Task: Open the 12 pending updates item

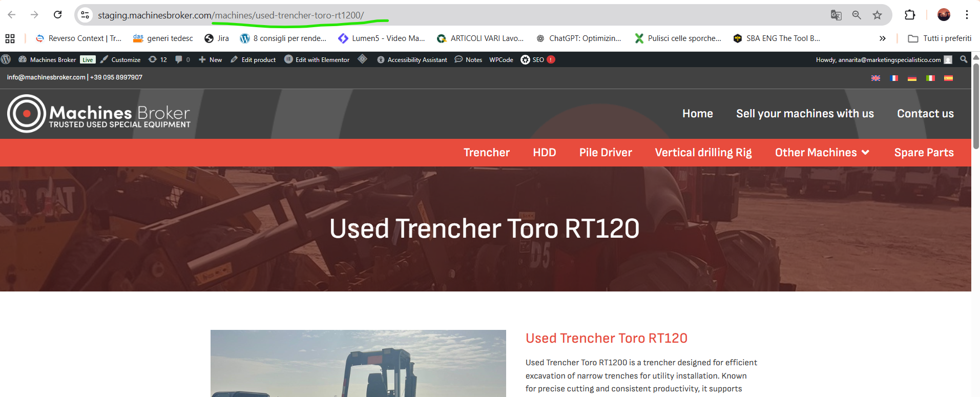Action: 158,59
